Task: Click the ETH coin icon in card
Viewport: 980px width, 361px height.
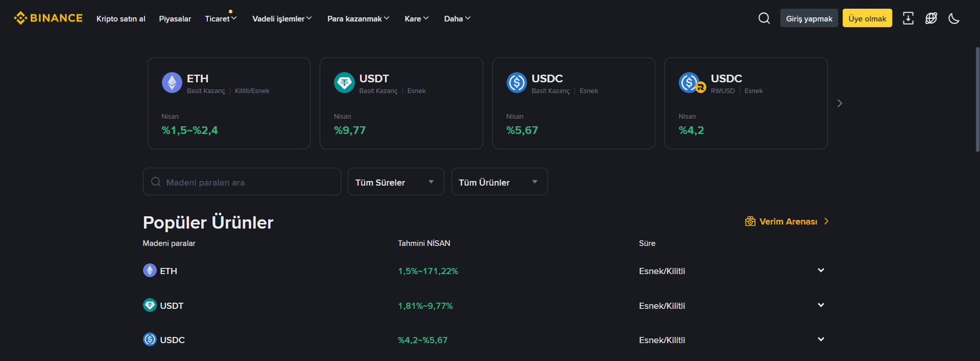Action: click(x=172, y=82)
